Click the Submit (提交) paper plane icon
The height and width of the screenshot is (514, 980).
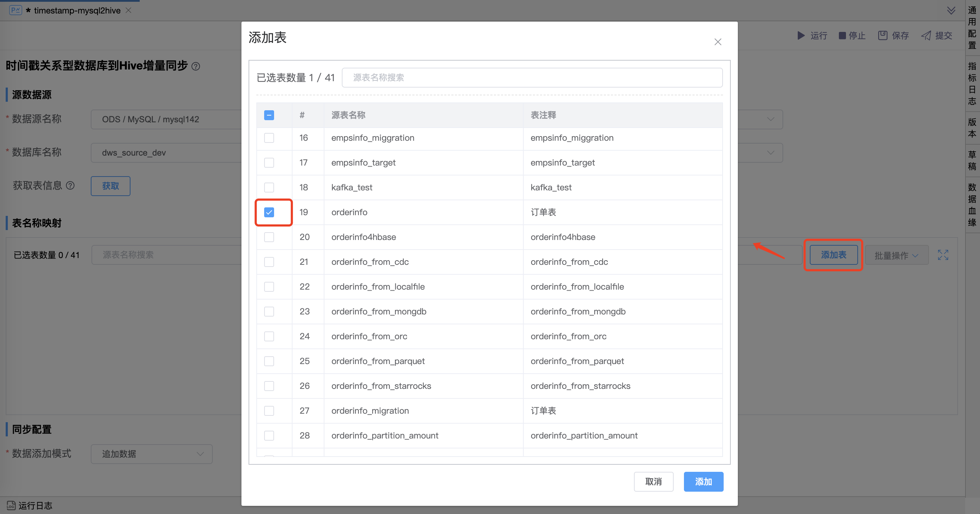pos(926,35)
